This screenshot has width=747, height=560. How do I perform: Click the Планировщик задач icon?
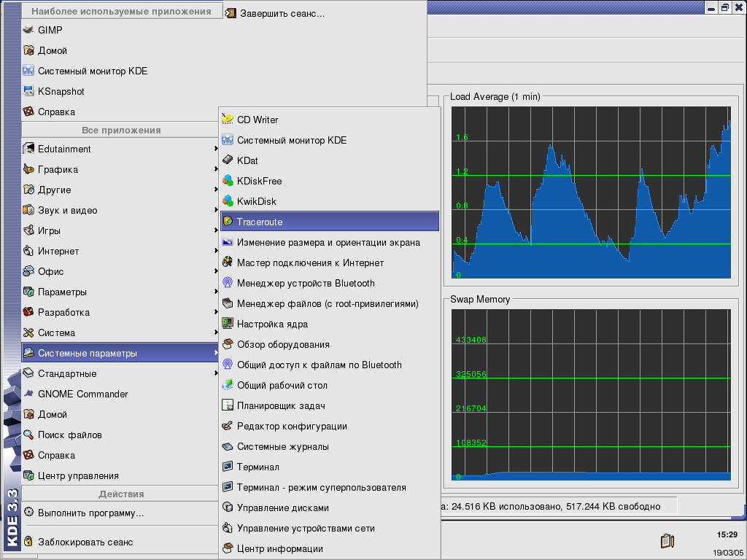click(x=228, y=405)
